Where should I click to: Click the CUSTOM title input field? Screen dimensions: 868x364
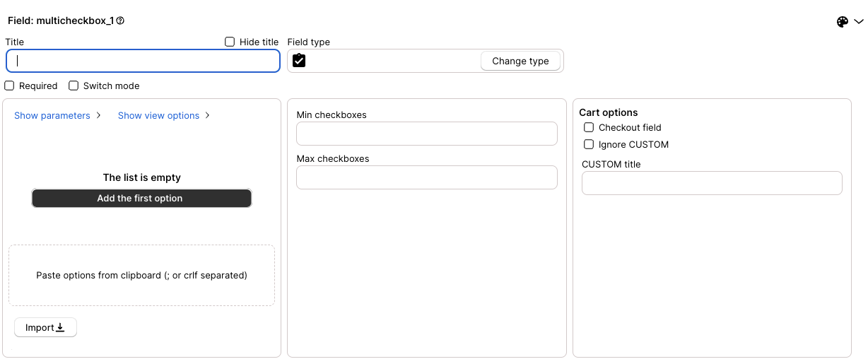[x=712, y=183]
